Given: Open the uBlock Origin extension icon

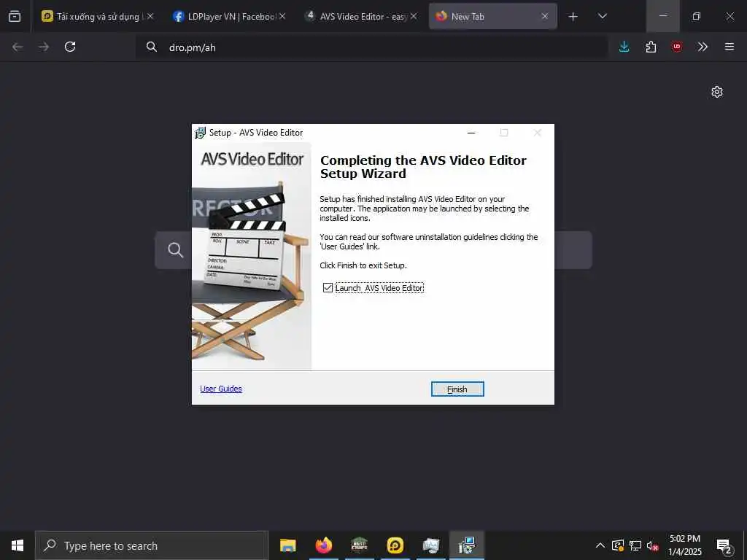Looking at the screenshot, I should (677, 47).
